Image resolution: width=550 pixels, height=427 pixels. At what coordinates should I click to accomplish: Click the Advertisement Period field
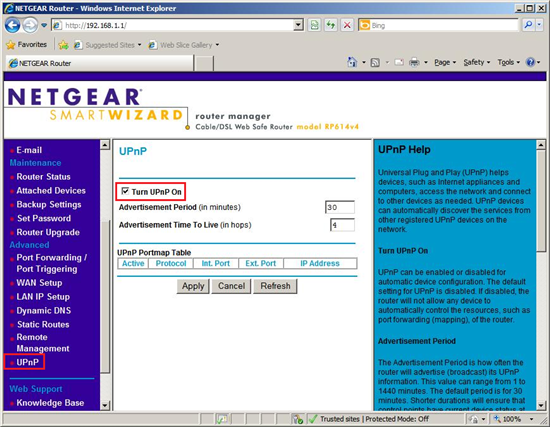click(x=340, y=207)
